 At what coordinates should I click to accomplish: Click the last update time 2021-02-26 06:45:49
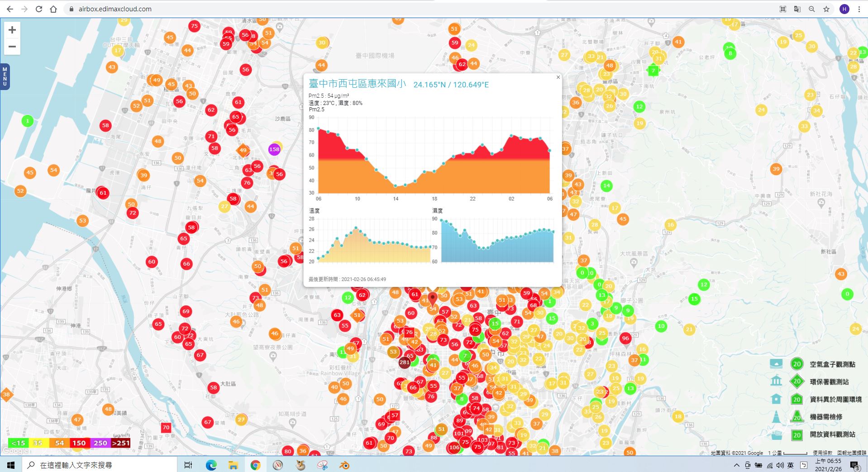click(363, 279)
